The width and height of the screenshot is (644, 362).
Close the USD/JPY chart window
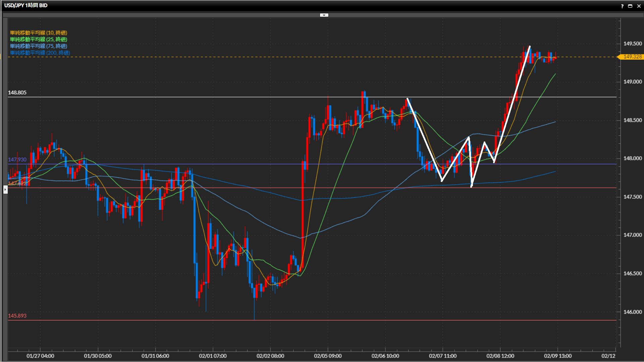(639, 6)
